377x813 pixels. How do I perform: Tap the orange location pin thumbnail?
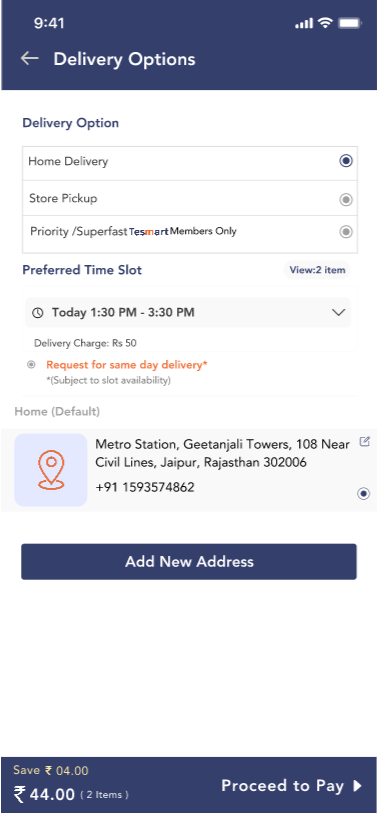point(51,470)
